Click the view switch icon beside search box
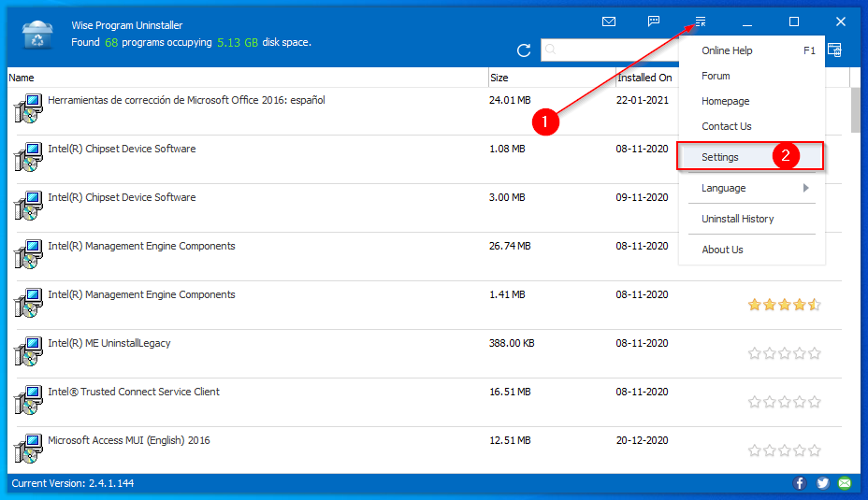Screen dimensions: 868x500 [834, 50]
